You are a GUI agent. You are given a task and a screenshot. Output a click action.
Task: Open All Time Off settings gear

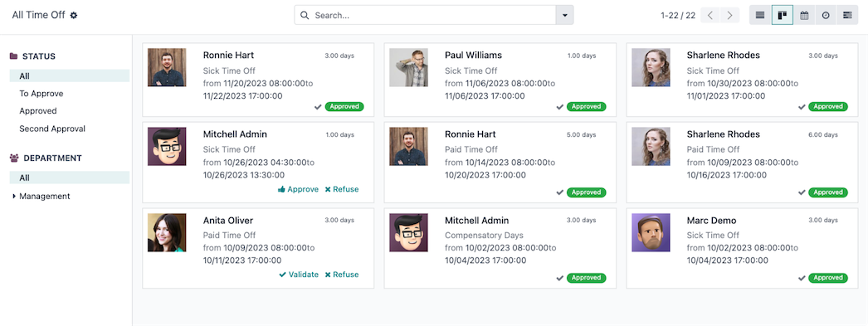74,16
